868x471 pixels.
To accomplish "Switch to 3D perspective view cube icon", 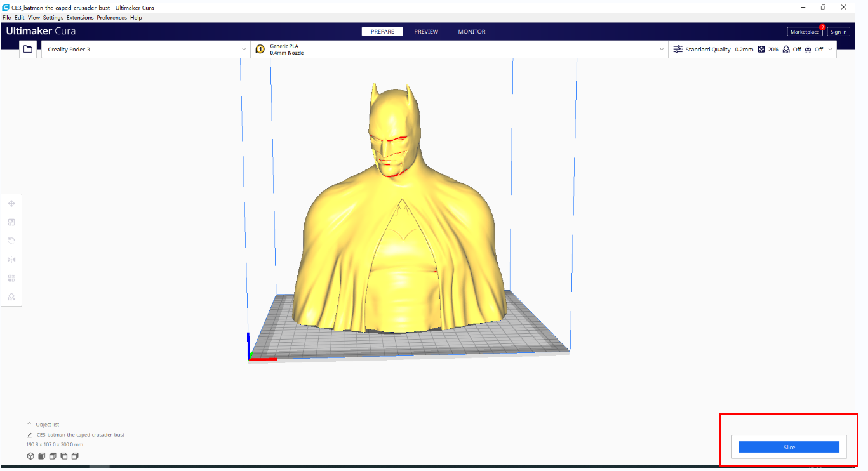I will click(x=30, y=456).
